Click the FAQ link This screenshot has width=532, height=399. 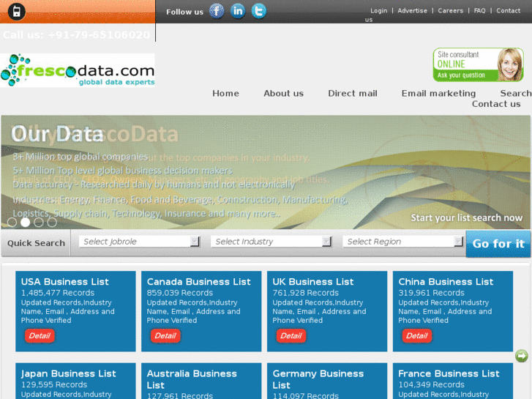[479, 10]
